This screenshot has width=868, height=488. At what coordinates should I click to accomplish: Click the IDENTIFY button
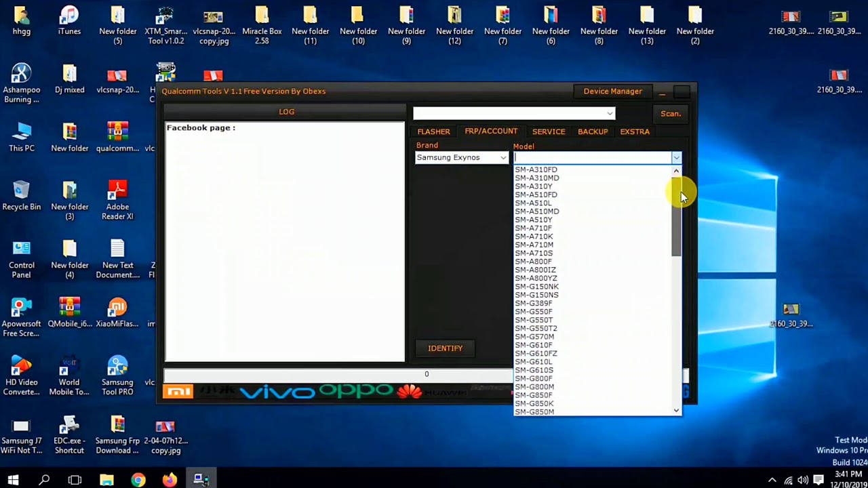pos(445,348)
